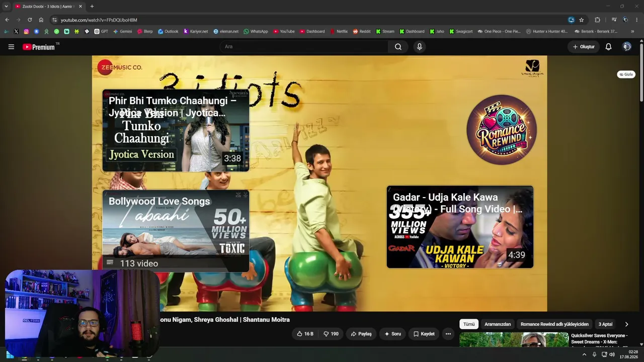Viewport: 644px width, 362px height.
Task: Open the One Piece bookmark
Action: [x=499, y=31]
